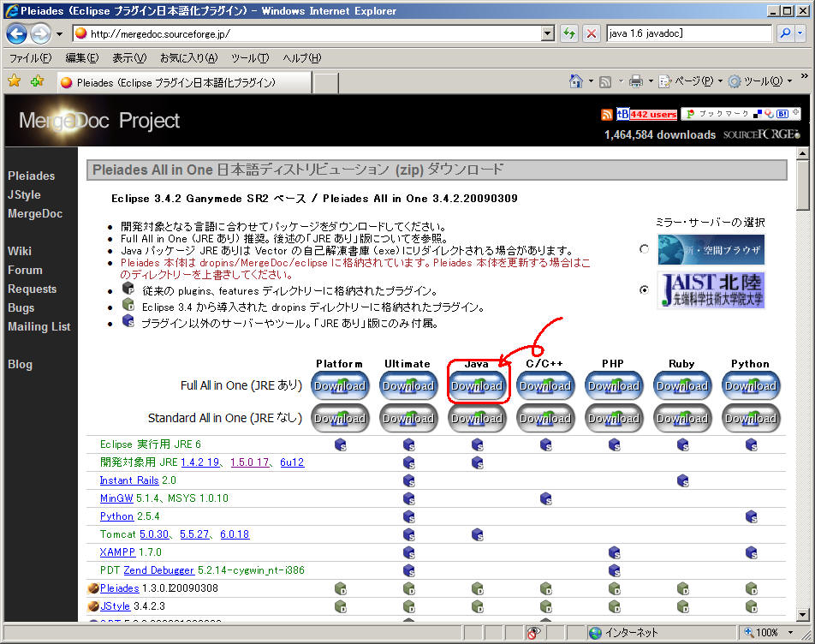
Task: Click the search magnifier icon
Action: click(785, 33)
